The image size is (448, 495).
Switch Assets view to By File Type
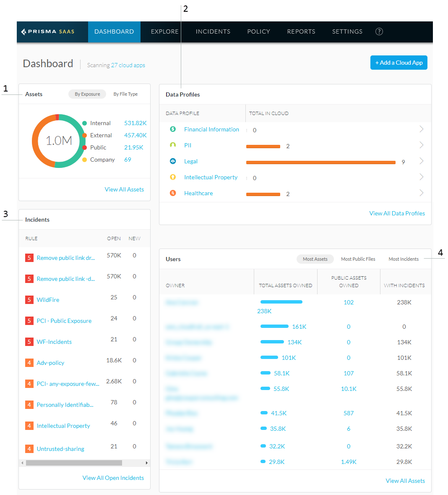coord(125,94)
